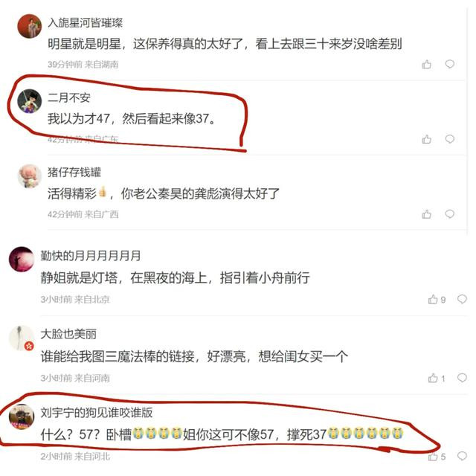Like the comment by 入旎星河皆璀璨
The width and height of the screenshot is (476, 476).
(x=426, y=65)
